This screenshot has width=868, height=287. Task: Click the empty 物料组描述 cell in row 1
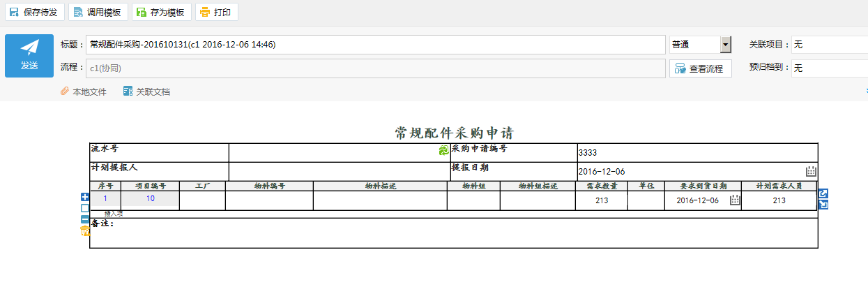[x=538, y=200]
